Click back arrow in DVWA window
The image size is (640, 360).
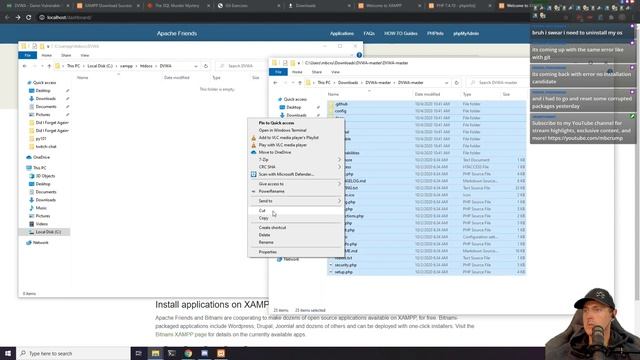point(25,66)
